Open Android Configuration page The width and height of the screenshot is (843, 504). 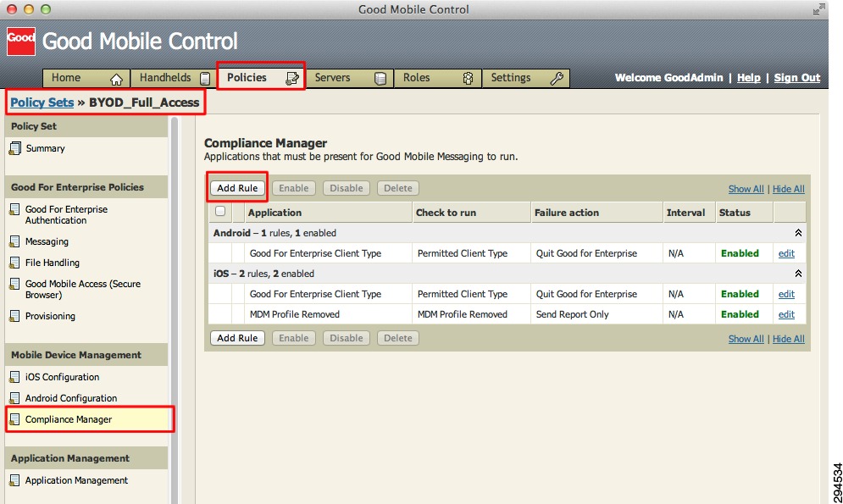coord(71,398)
